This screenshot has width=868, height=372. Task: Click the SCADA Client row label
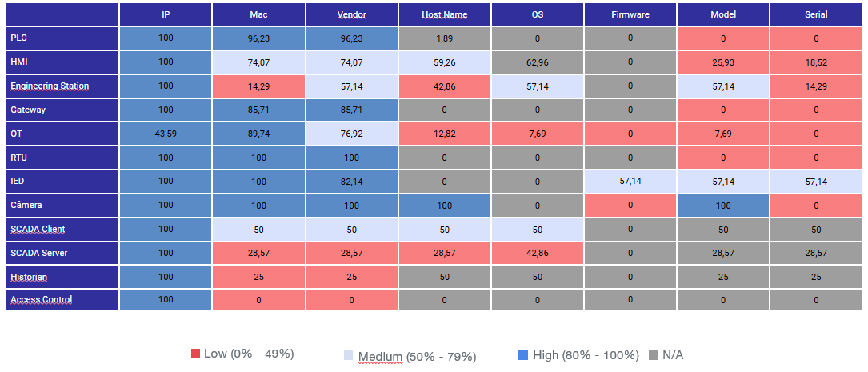[x=38, y=229]
